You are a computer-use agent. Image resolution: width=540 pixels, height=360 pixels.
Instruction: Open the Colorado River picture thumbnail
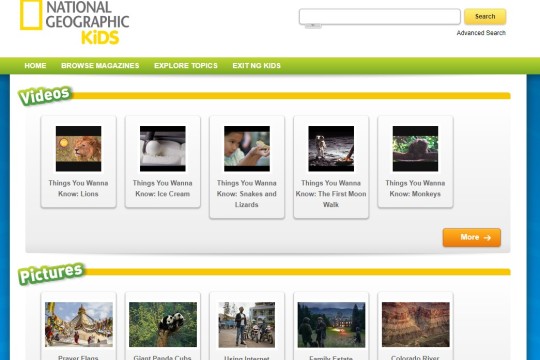pyautogui.click(x=416, y=325)
